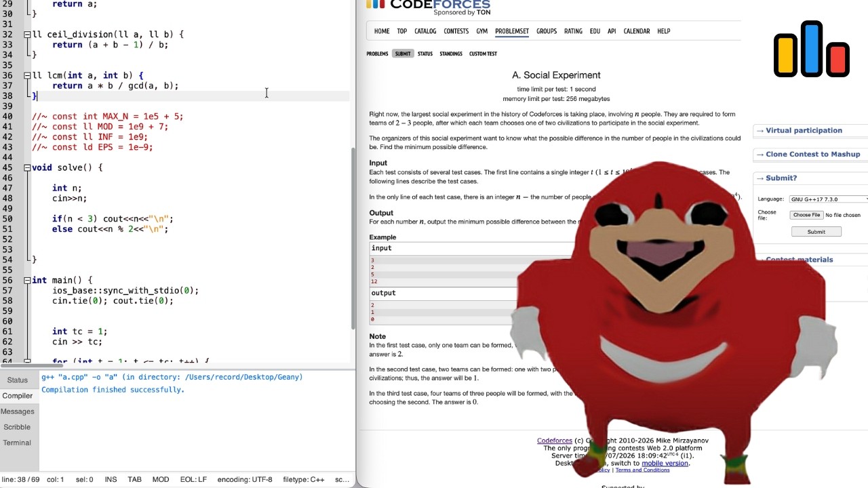The height and width of the screenshot is (488, 868).
Task: Select PROBLEMSET in the main menu
Action: tap(512, 31)
